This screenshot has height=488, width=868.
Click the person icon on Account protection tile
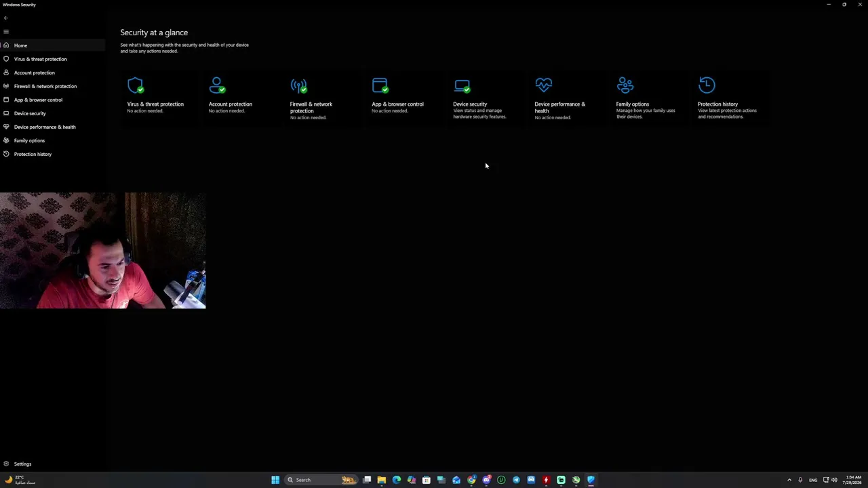[217, 85]
